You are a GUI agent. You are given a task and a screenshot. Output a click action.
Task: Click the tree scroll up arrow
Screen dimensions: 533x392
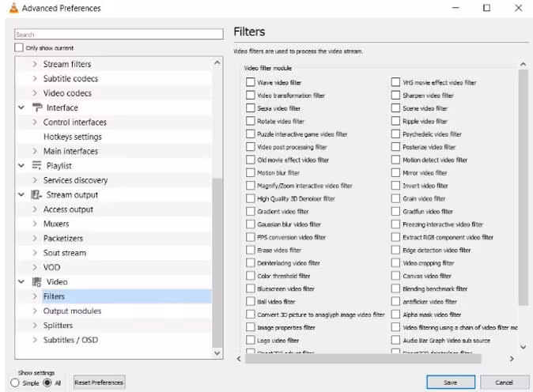tap(217, 62)
